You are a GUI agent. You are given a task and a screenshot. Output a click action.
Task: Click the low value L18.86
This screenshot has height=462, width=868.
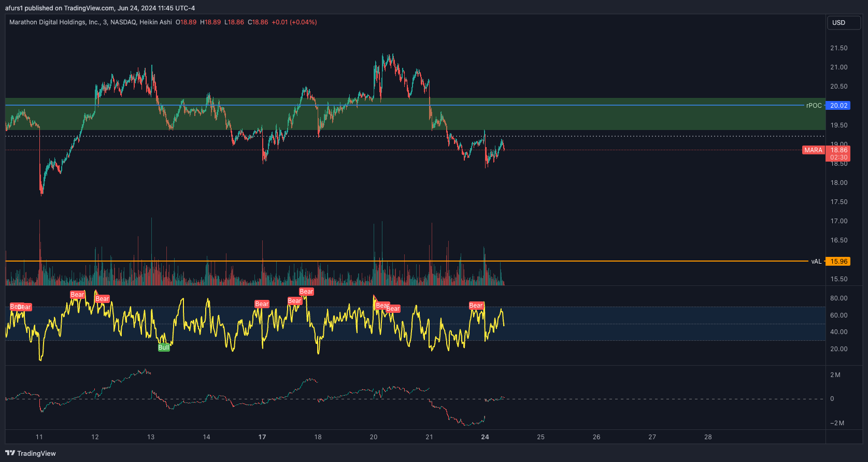tap(234, 22)
